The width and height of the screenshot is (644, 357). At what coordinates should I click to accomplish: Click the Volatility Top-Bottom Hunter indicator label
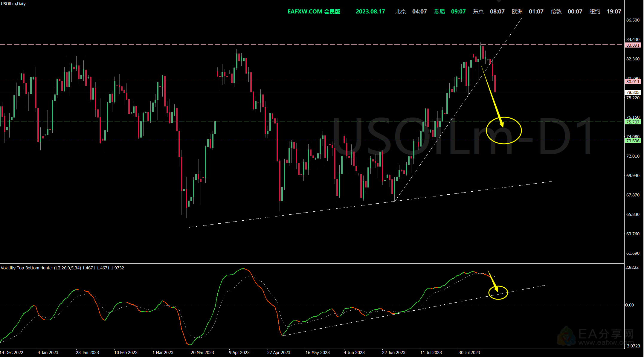[x=62, y=268]
